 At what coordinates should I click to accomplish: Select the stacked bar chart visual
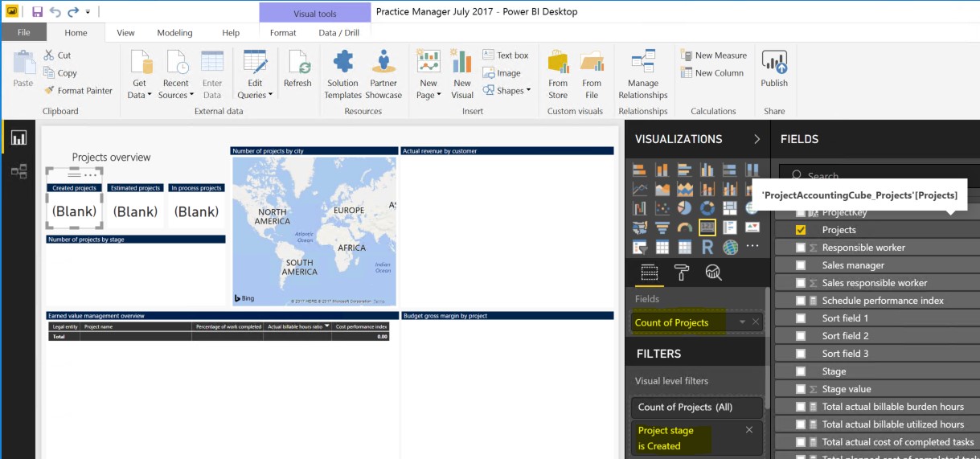(x=640, y=170)
